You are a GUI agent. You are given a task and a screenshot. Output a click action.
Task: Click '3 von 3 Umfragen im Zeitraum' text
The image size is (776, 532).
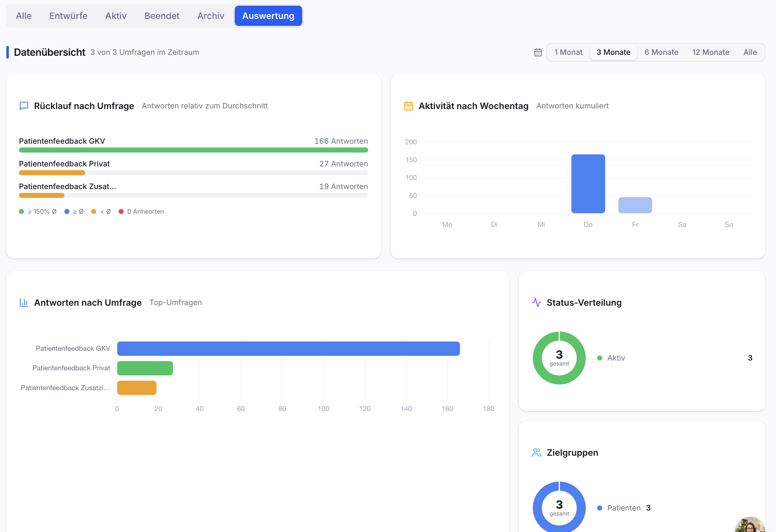(x=145, y=52)
